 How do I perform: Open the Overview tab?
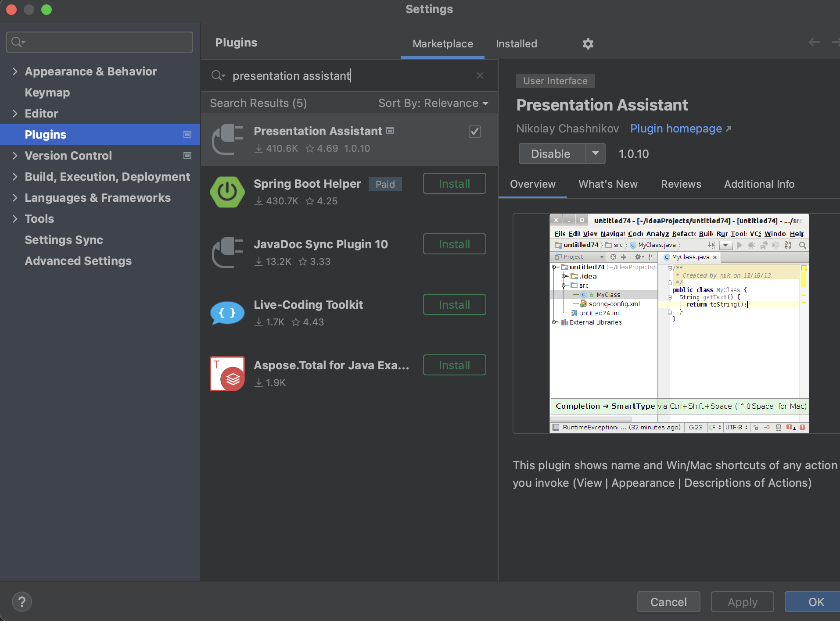[533, 184]
